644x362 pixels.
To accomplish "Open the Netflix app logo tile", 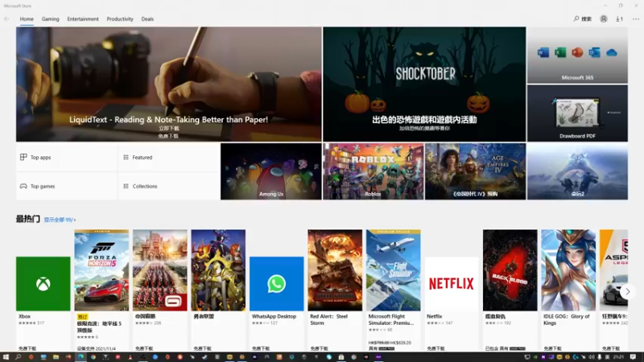I will tap(452, 284).
